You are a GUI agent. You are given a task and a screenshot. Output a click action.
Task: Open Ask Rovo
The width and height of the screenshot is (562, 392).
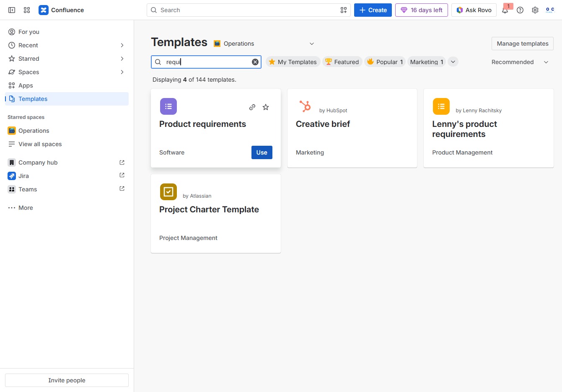tap(474, 10)
